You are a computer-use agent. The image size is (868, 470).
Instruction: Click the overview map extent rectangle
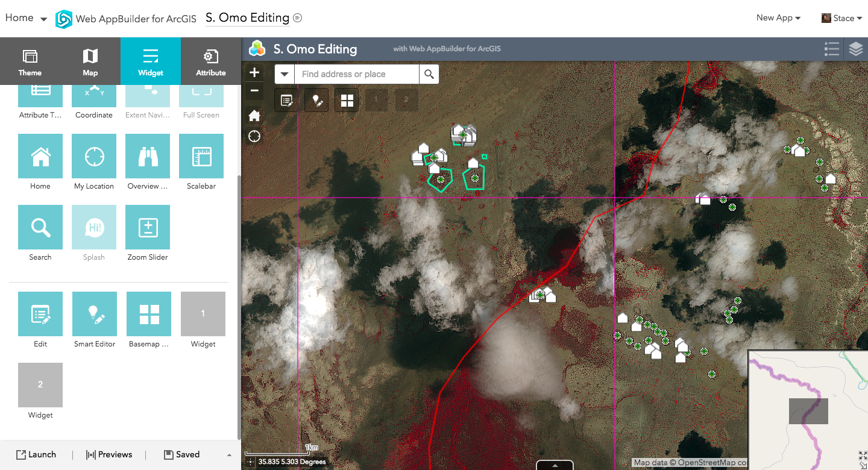pos(808,411)
